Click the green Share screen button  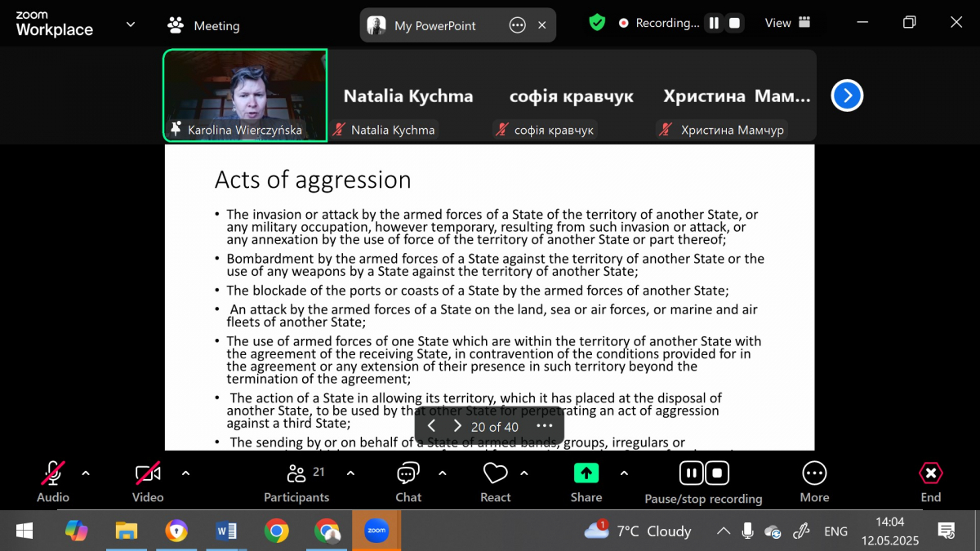click(x=586, y=473)
